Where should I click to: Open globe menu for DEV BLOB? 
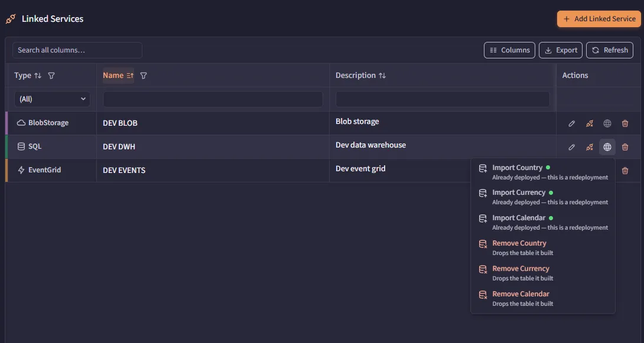click(607, 123)
